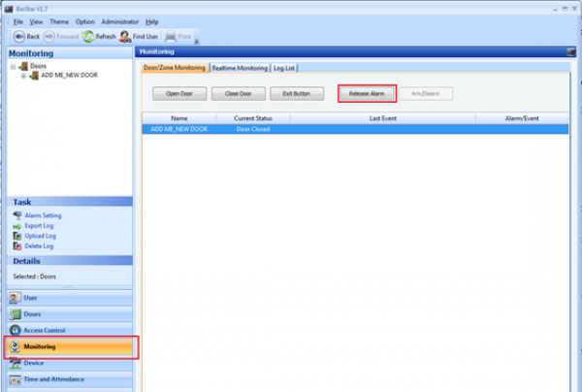Screen dimensions: 582x392
Task: Open the toolbar overflow options arrow
Action: click(196, 41)
